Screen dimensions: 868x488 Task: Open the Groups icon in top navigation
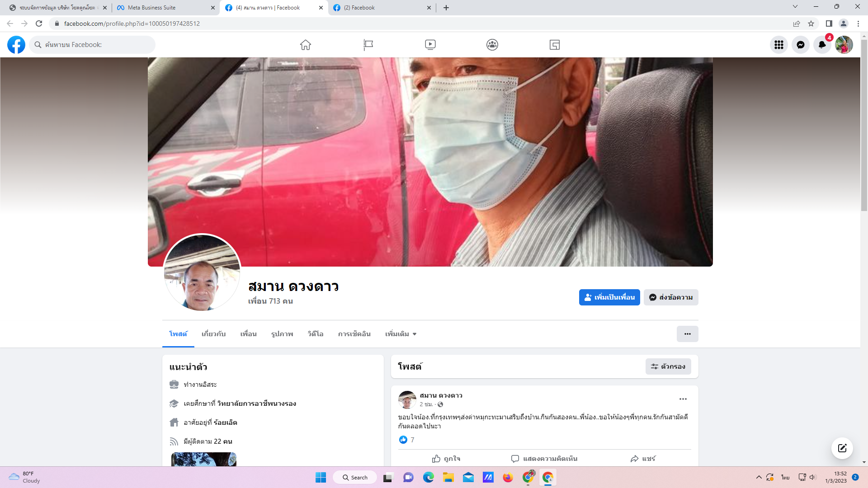(492, 45)
